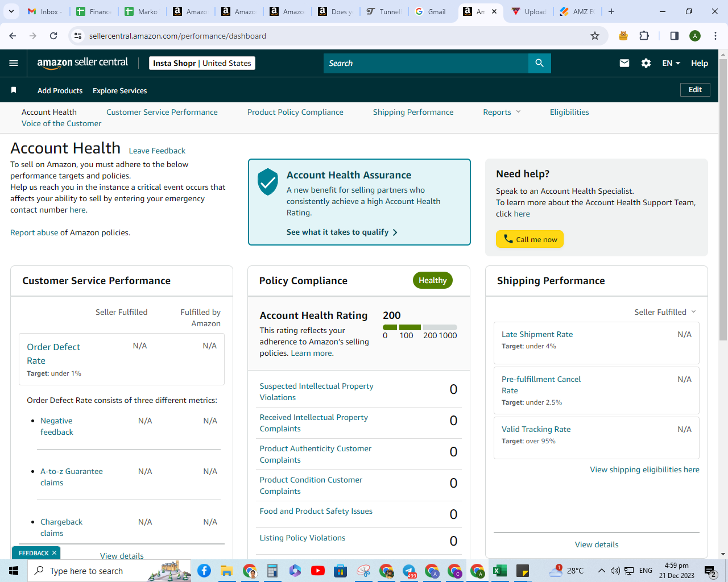Open Voice of the Customer nav tab
Screen dimensions: 728x582
click(61, 123)
